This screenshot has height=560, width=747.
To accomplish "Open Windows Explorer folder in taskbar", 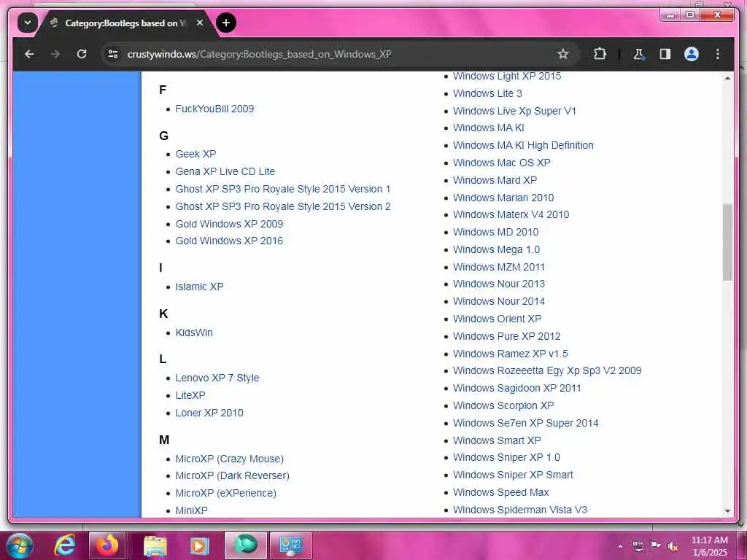I will tap(155, 545).
